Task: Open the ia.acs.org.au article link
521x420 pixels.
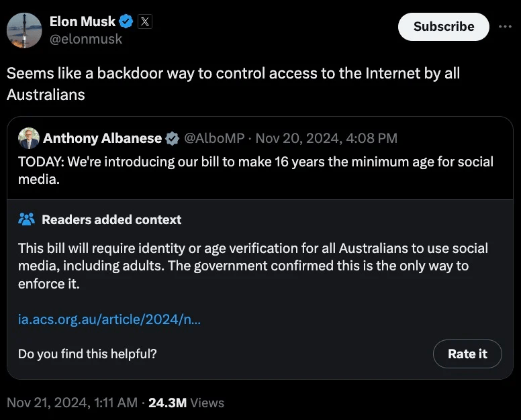Action: point(109,319)
